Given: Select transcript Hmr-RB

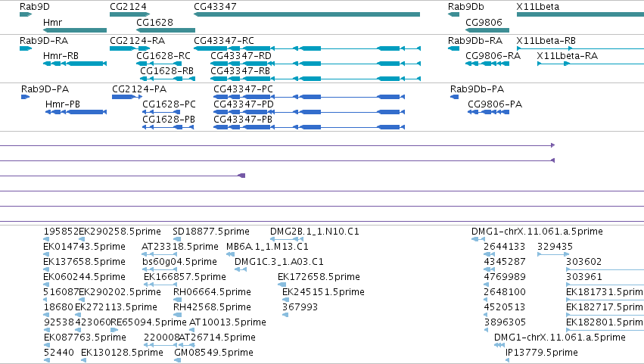Looking at the screenshot, I should point(61,56).
